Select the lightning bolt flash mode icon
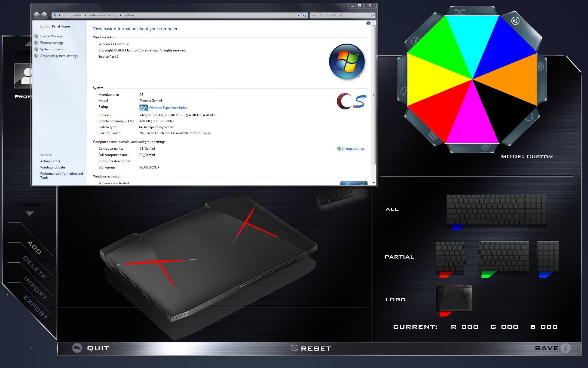Screen dimensions: 588x368 click(x=416, y=41)
